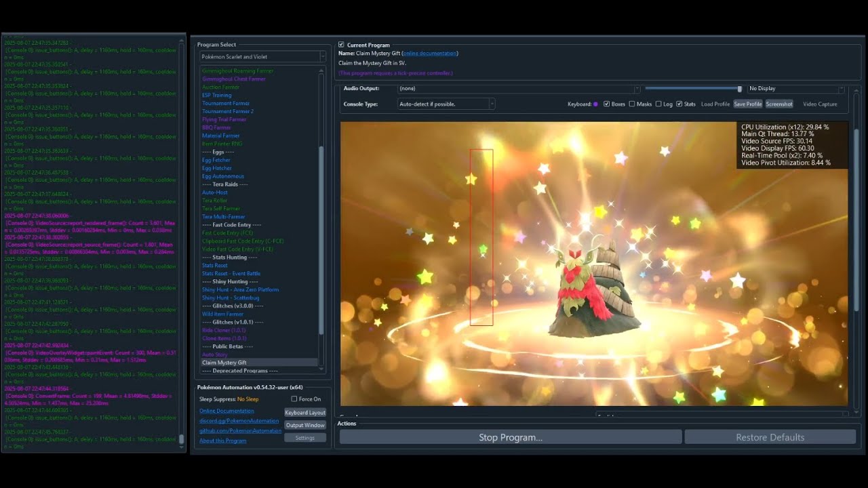The image size is (868, 488).
Task: Click Load Profile button
Action: click(x=715, y=104)
